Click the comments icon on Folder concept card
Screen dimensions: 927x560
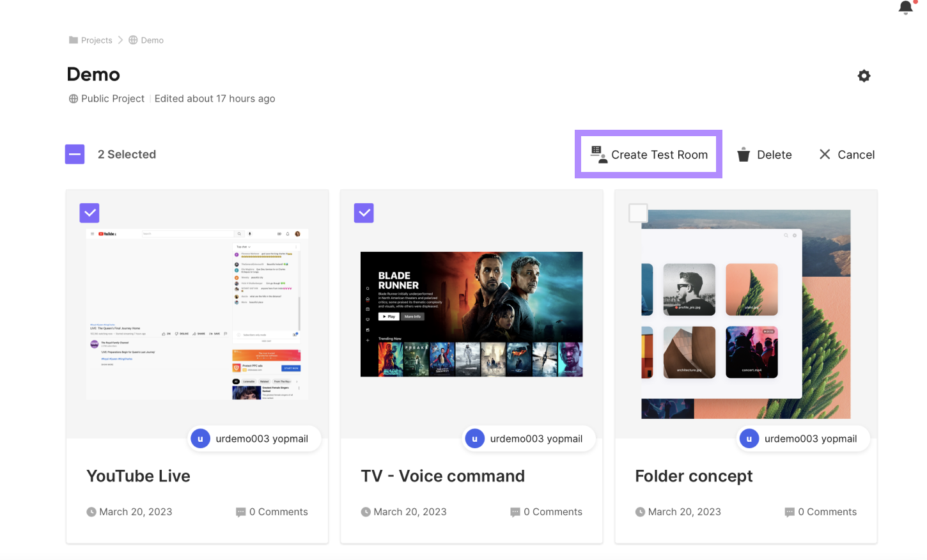click(790, 512)
